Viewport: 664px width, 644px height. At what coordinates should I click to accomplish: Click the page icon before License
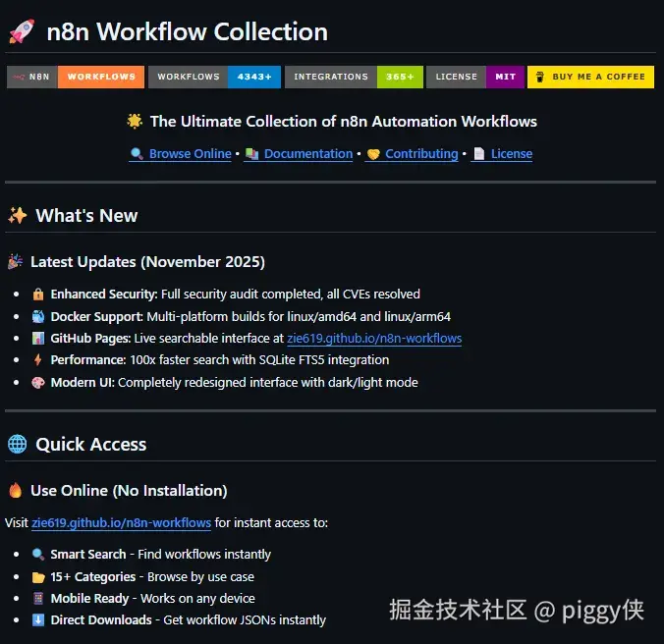coord(479,153)
